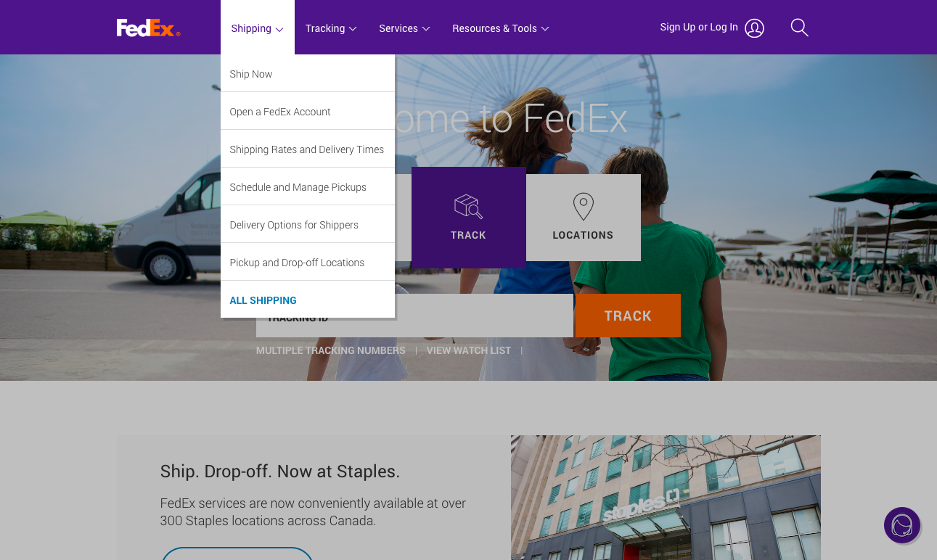Click the FedEx logo

[149, 28]
